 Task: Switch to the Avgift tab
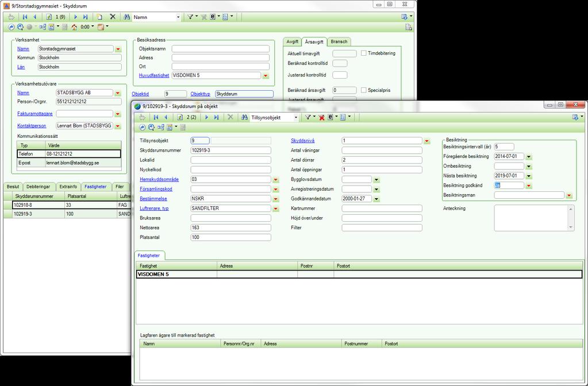pyautogui.click(x=293, y=41)
